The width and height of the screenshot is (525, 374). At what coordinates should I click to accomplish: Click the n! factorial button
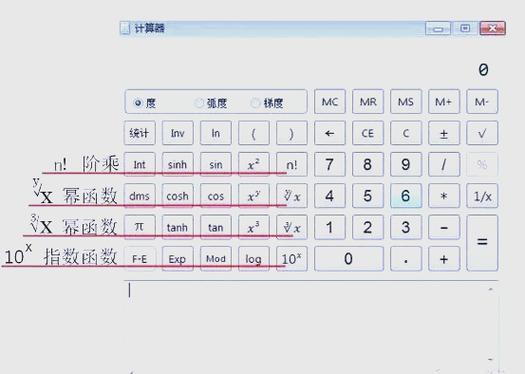coord(292,164)
